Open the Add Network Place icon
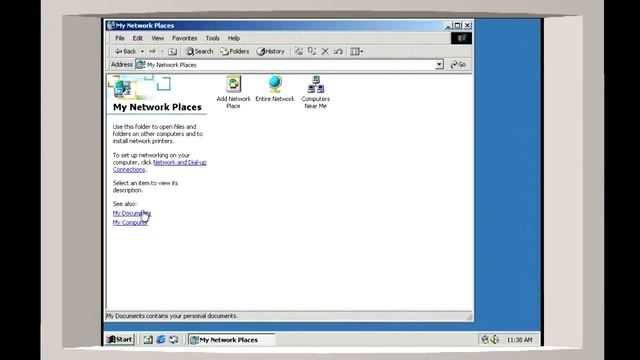Viewport: 640px width, 360px height. 233,92
